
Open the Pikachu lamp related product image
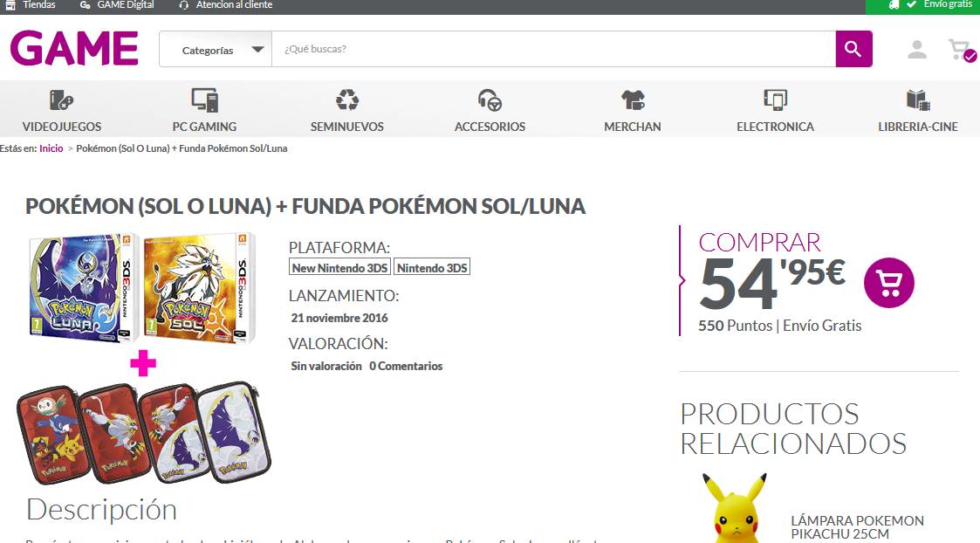735,508
